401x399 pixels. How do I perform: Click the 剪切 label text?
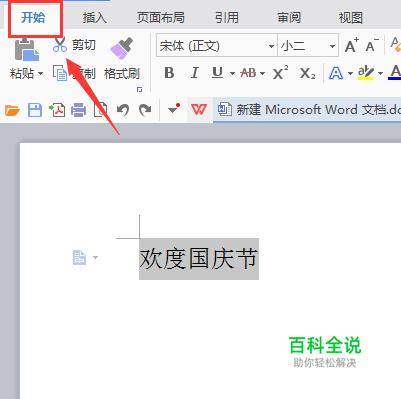pyautogui.click(x=84, y=45)
